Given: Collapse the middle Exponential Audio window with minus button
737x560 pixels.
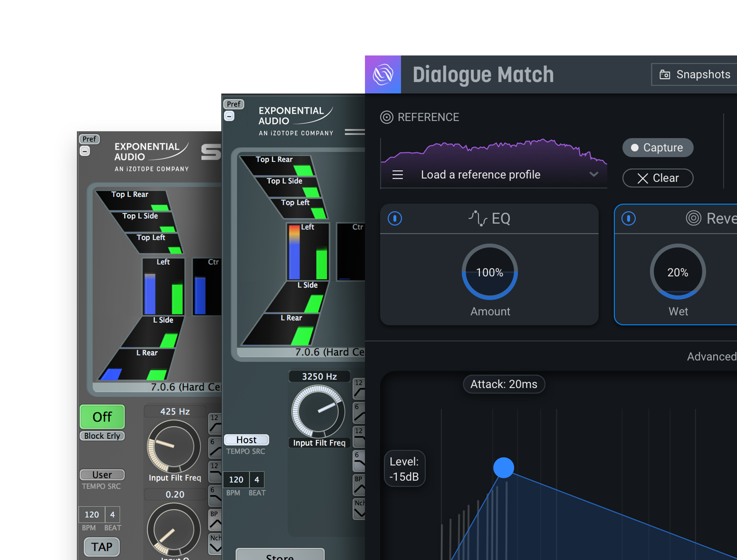Looking at the screenshot, I should pos(229,116).
